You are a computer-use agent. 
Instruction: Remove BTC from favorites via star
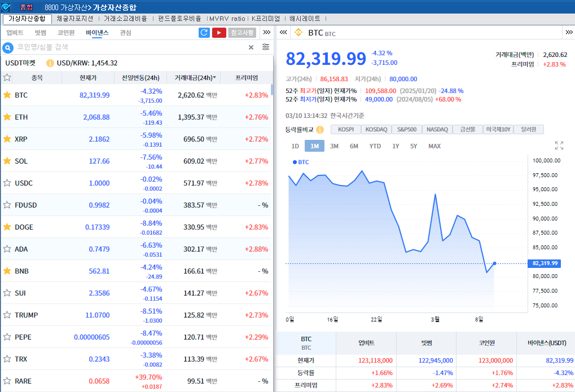pyautogui.click(x=7, y=95)
